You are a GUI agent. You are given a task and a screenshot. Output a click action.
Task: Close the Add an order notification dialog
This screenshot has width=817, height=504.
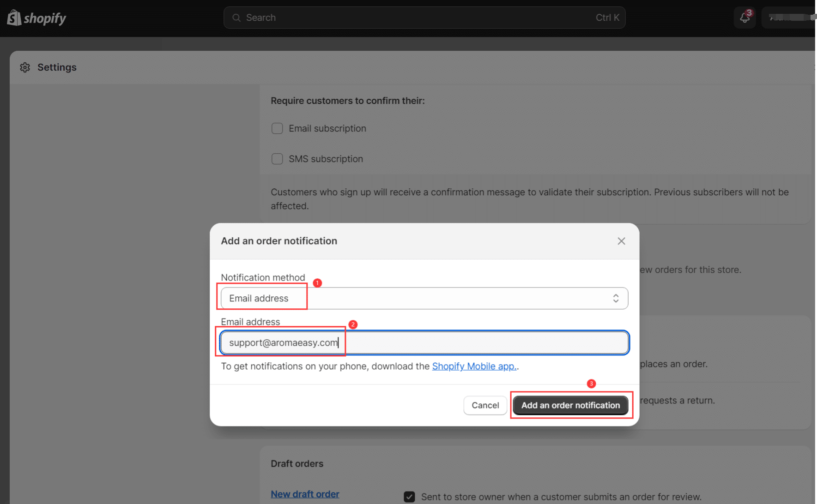tap(621, 241)
